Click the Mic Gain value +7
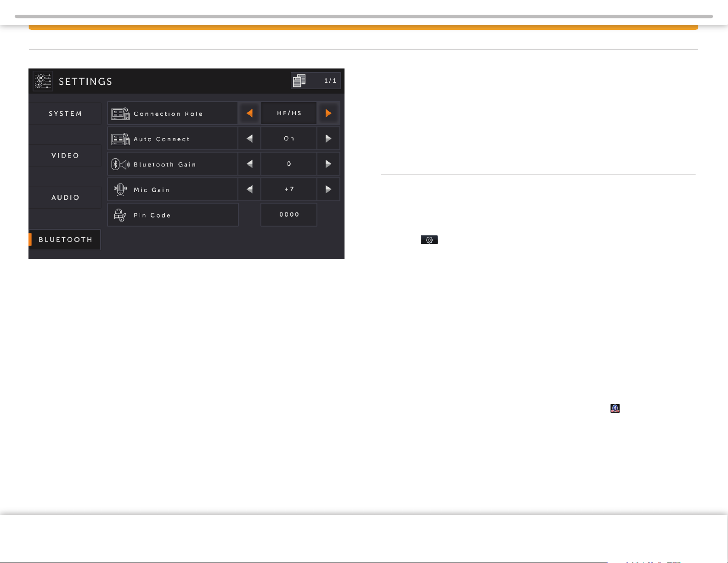 click(289, 189)
